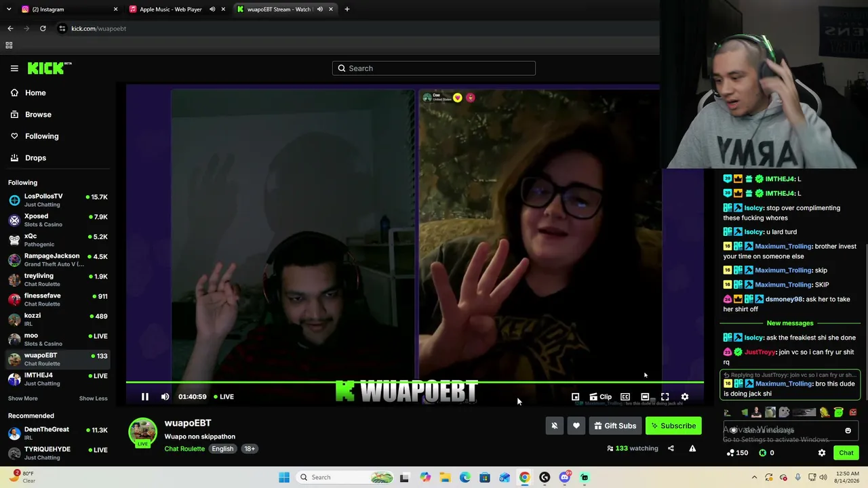This screenshot has width=868, height=488.
Task: Open Following in the sidebar
Action: click(x=58, y=136)
